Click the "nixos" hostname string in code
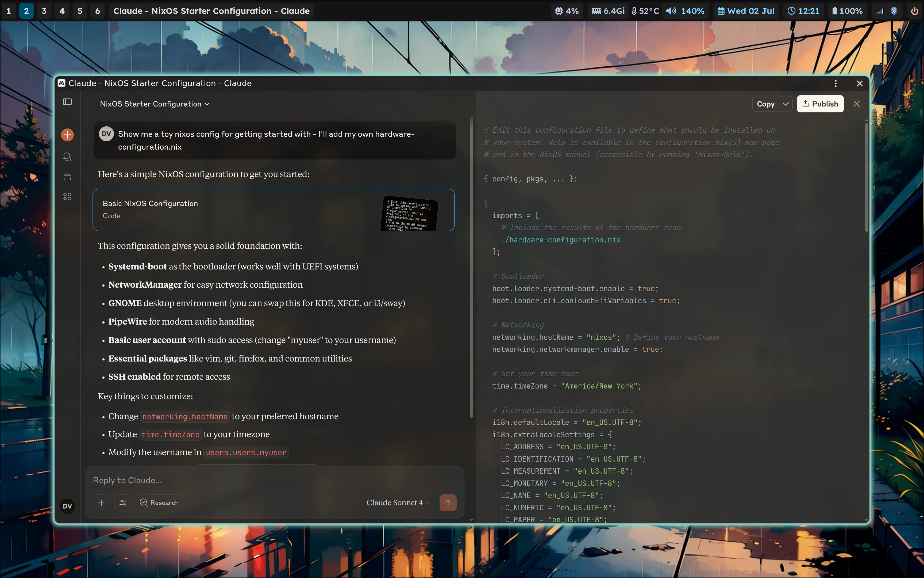924x578 pixels. coord(601,337)
